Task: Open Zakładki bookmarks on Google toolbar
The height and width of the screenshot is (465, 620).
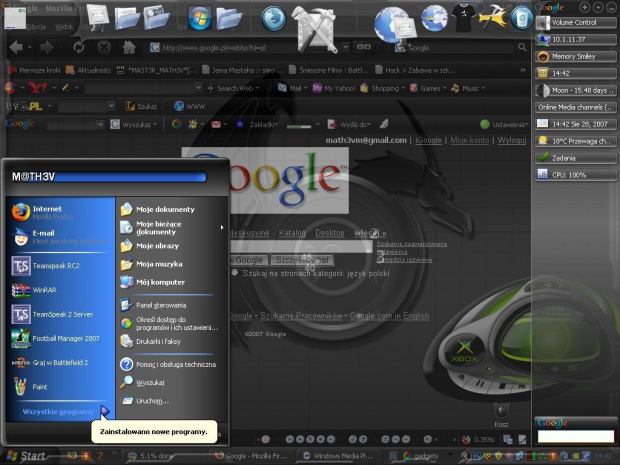Action: (257, 124)
